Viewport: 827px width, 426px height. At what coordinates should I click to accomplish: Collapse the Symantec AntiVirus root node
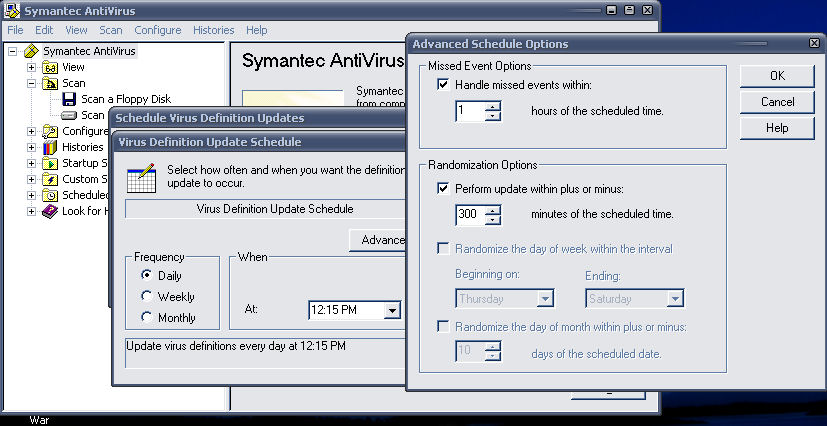[13, 51]
